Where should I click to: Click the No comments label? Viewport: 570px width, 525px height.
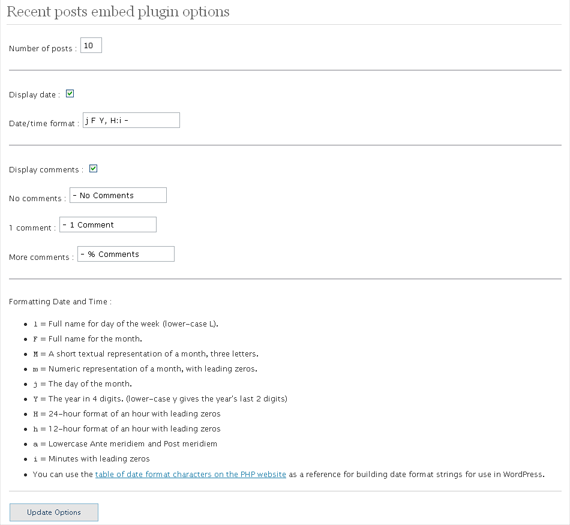[37, 199]
